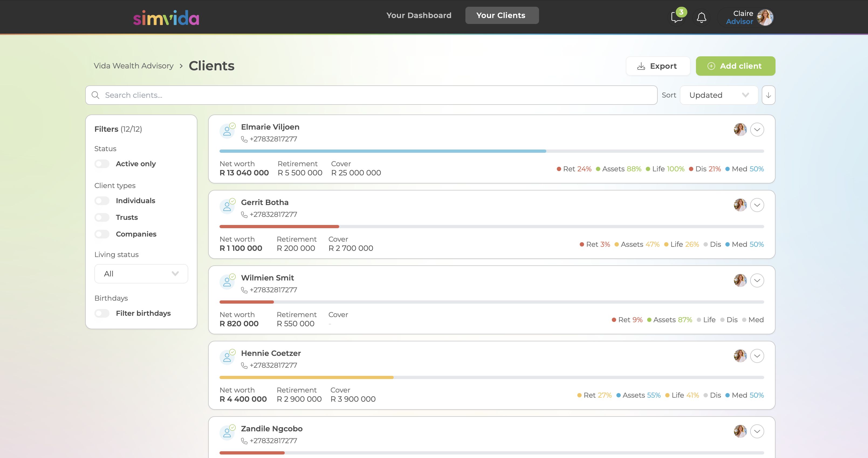868x458 pixels.
Task: Click the phone icon beside Gerrit Botha's number
Action: coord(244,215)
